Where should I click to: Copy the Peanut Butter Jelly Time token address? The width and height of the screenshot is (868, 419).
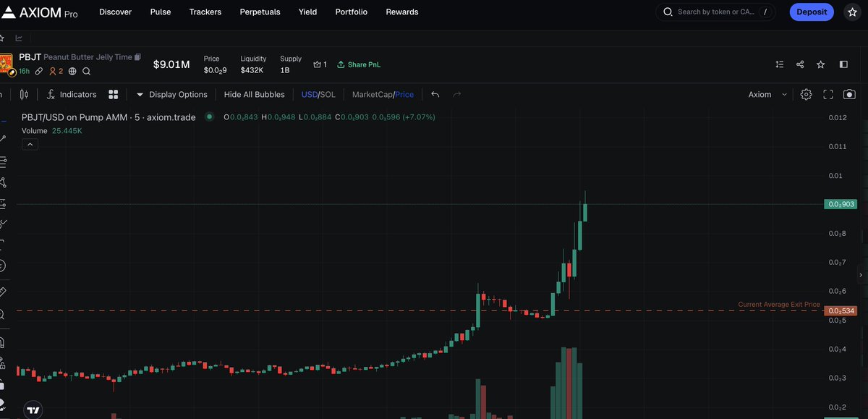coord(137,56)
